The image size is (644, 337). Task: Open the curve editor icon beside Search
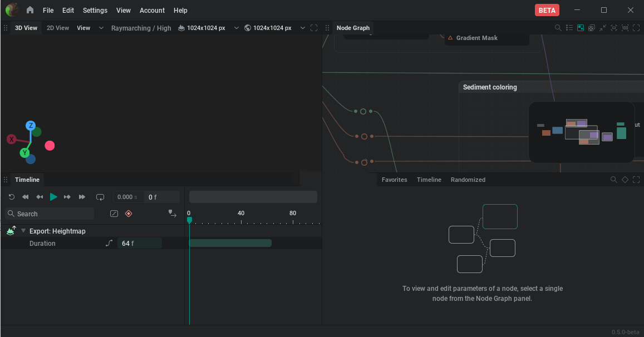114,214
